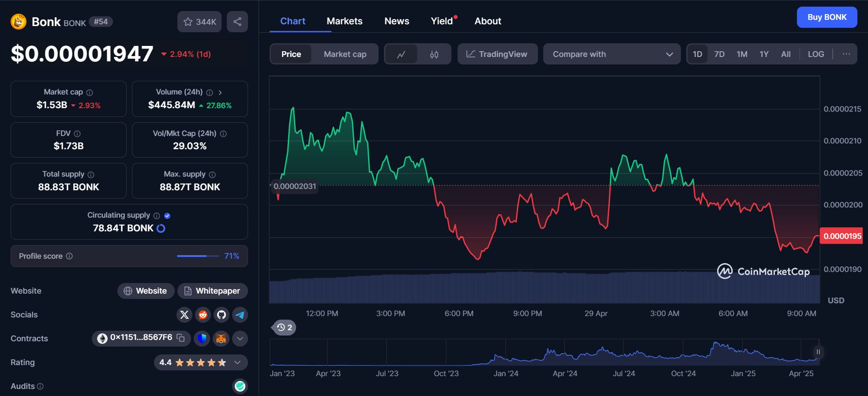Screen dimensions: 868x396
Task: Switch chart to candlestick view
Action: click(x=434, y=54)
